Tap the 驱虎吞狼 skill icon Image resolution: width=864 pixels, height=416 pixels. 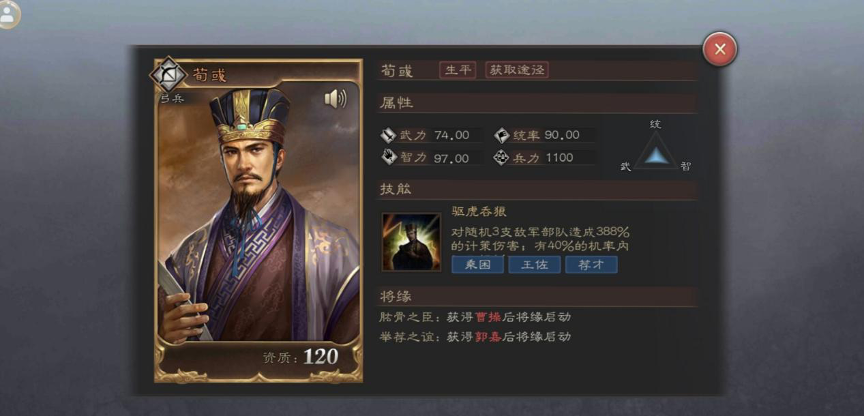click(411, 242)
